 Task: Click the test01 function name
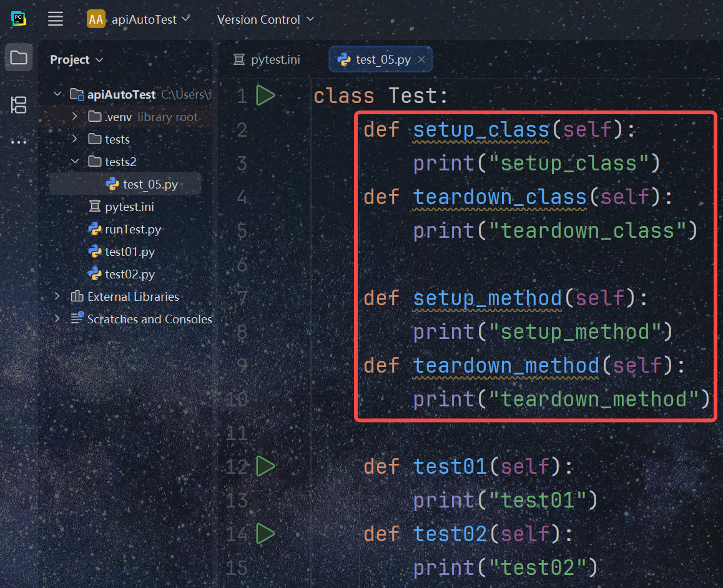click(450, 467)
